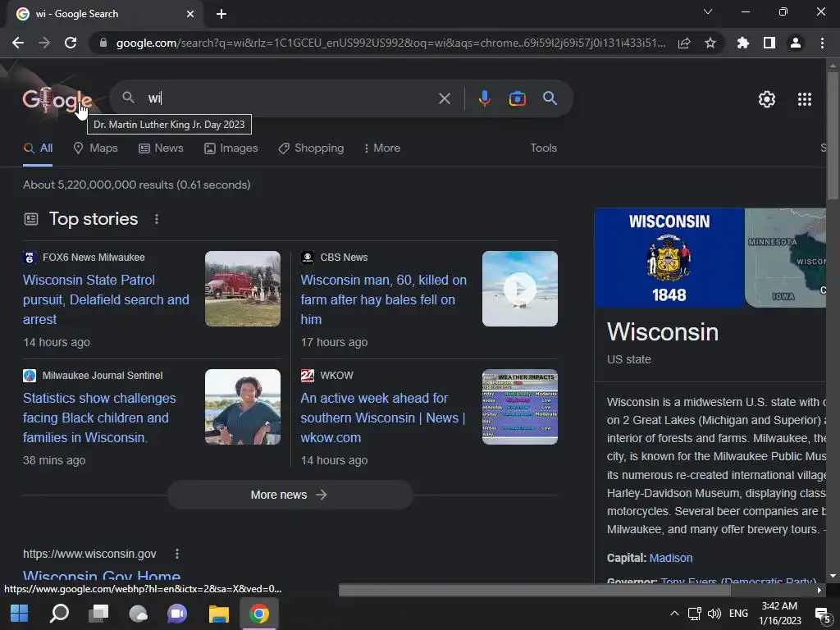The image size is (840, 630).
Task: Open Task View on taskbar
Action: coord(98,614)
